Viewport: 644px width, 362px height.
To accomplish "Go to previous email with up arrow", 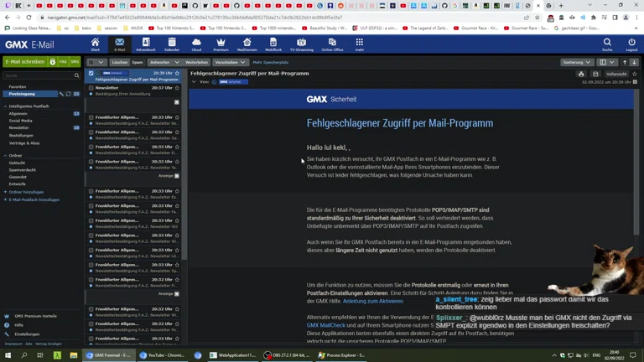I will click(x=625, y=62).
